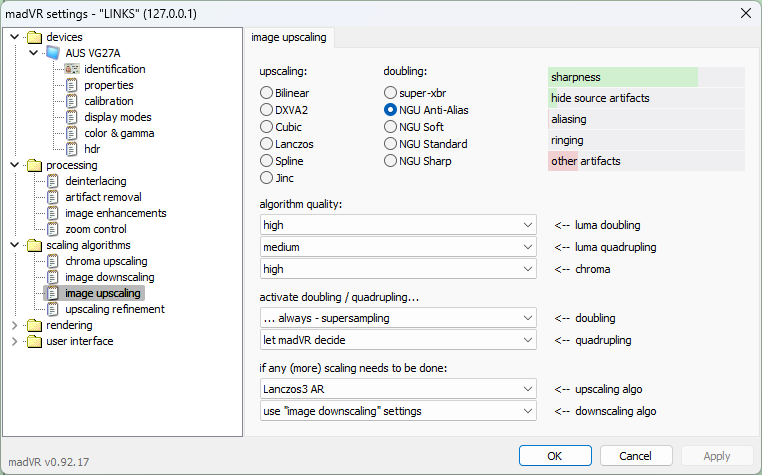Click the color & gamma page icon
The image size is (762, 475).
pyautogui.click(x=72, y=133)
